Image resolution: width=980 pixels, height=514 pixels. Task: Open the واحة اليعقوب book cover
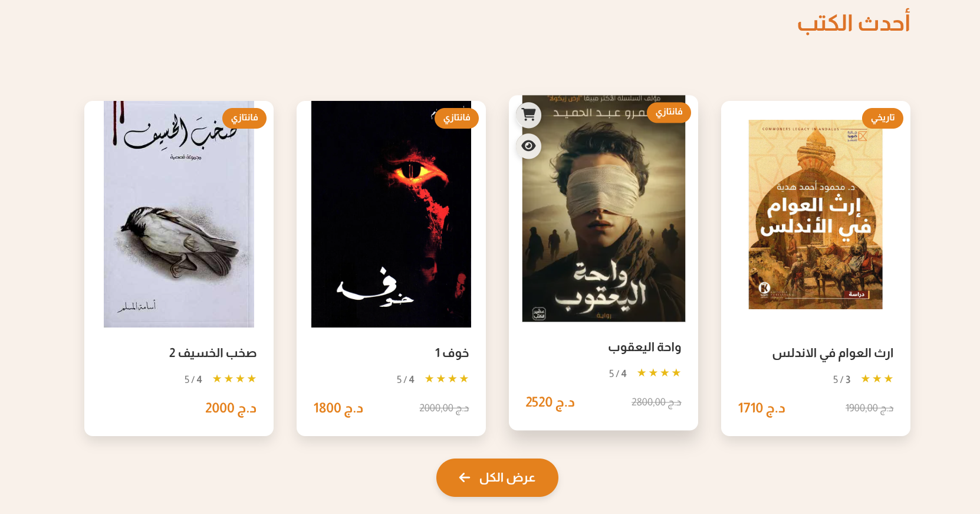604,208
